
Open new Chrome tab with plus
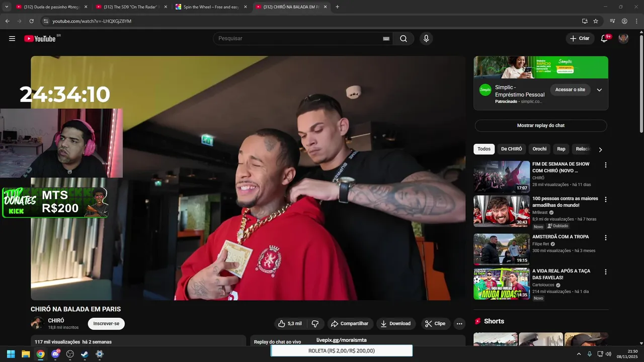pos(337,7)
